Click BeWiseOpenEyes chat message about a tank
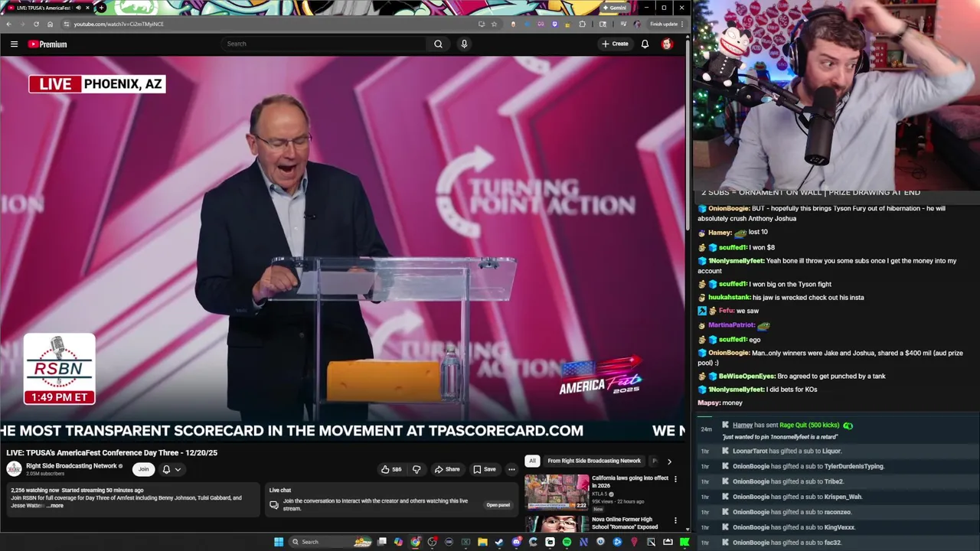Viewport: 980px width, 551px height. pyautogui.click(x=792, y=377)
